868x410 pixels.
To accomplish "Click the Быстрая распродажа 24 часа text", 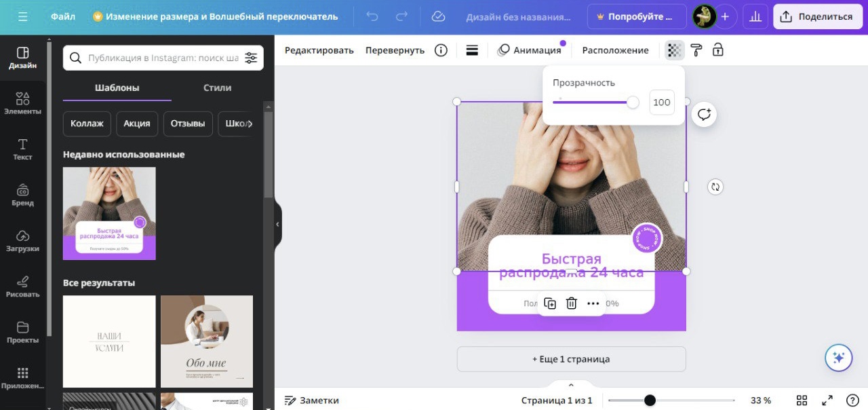I will (x=571, y=265).
